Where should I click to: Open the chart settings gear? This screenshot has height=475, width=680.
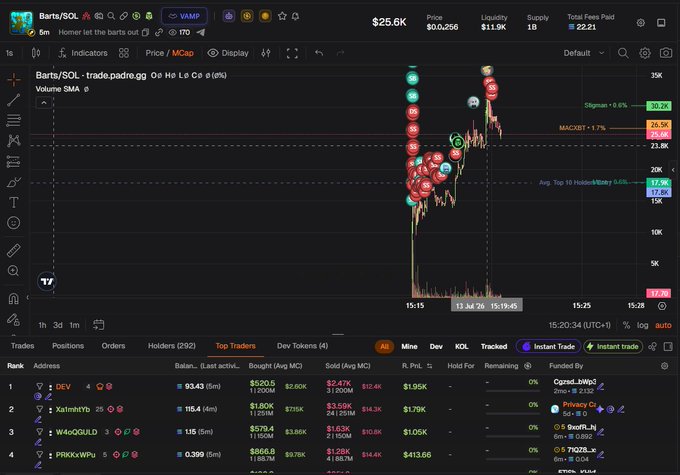[645, 53]
